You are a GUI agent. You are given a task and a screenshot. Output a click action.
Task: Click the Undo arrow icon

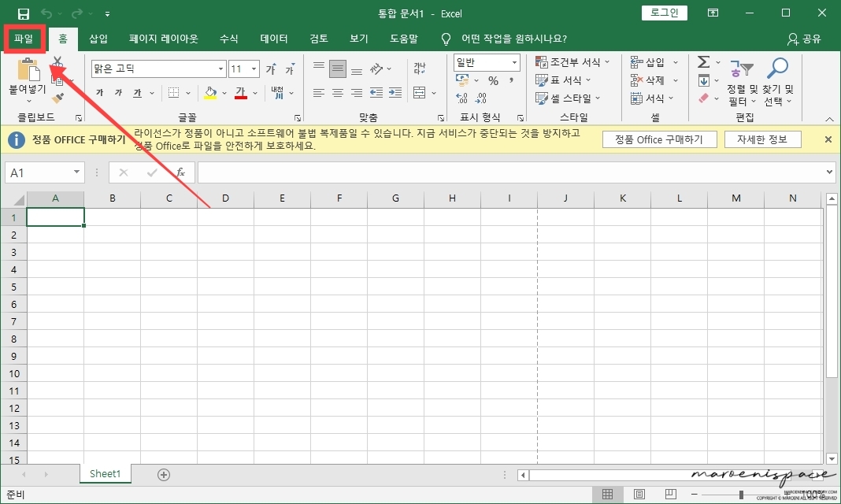pyautogui.click(x=46, y=14)
